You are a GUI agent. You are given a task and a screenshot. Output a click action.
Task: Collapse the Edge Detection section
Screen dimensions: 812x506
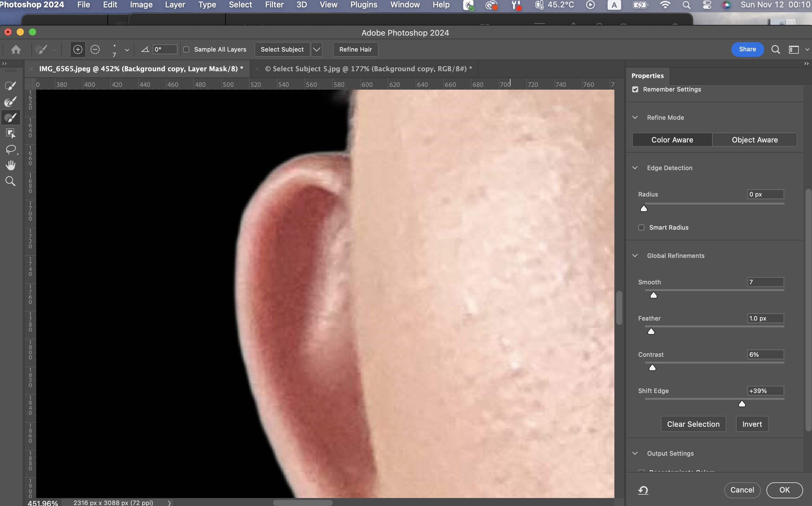click(635, 168)
